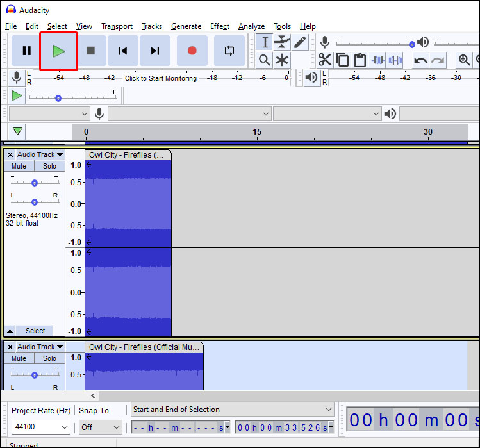
Task: Click the playback speaker icon in mixer toolbar
Action: point(423,42)
